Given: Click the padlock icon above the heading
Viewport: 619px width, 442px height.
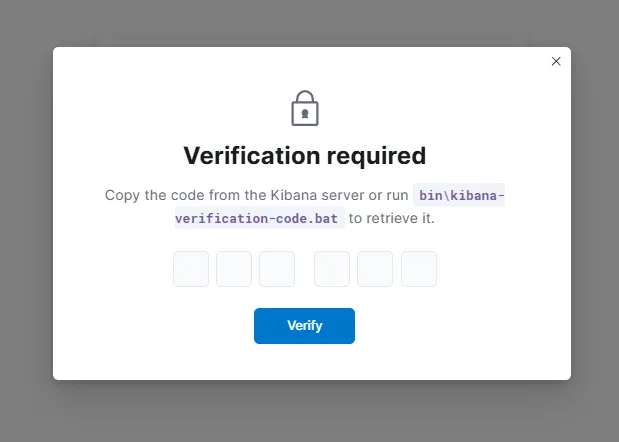Looking at the screenshot, I should coord(304,108).
